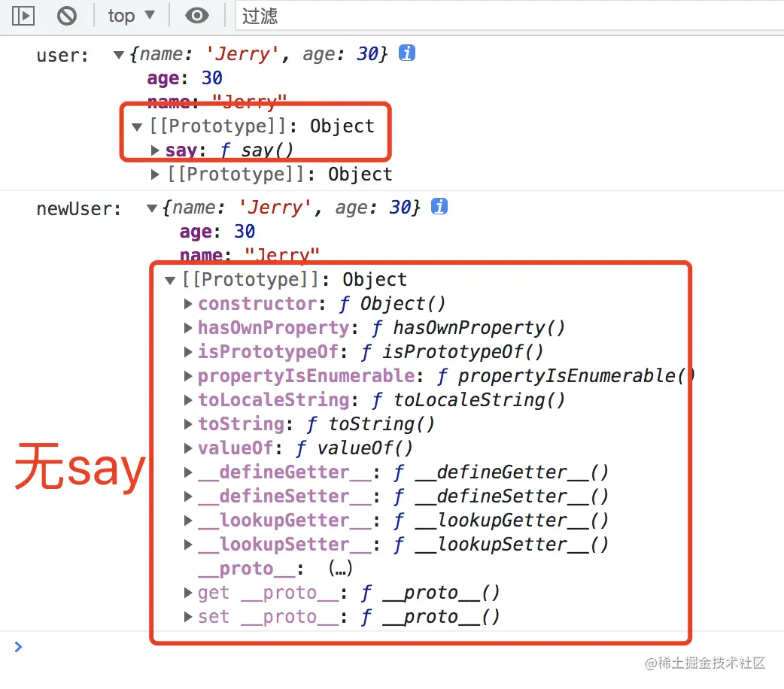The image size is (784, 689).
Task: Expand toString function entry
Action: pos(188,424)
